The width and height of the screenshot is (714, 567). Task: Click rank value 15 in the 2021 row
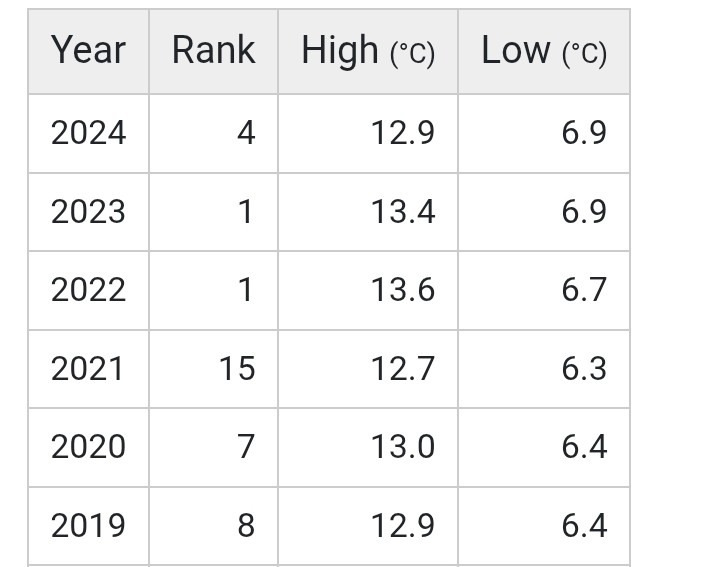click(x=237, y=369)
